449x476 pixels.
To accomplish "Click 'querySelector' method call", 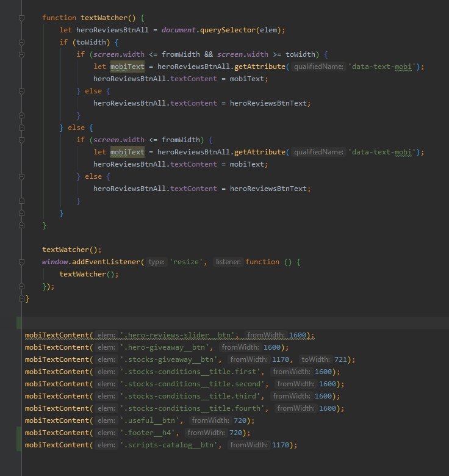I will pyautogui.click(x=228, y=30).
